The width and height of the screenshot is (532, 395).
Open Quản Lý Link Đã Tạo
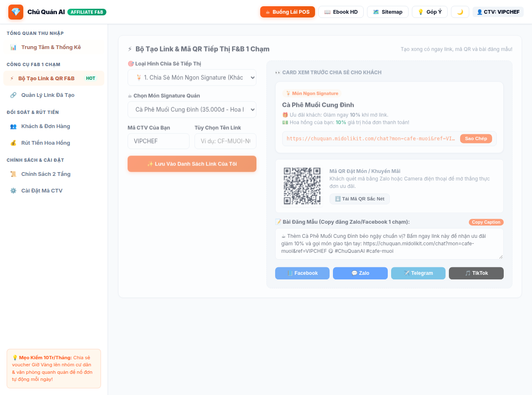click(54, 95)
